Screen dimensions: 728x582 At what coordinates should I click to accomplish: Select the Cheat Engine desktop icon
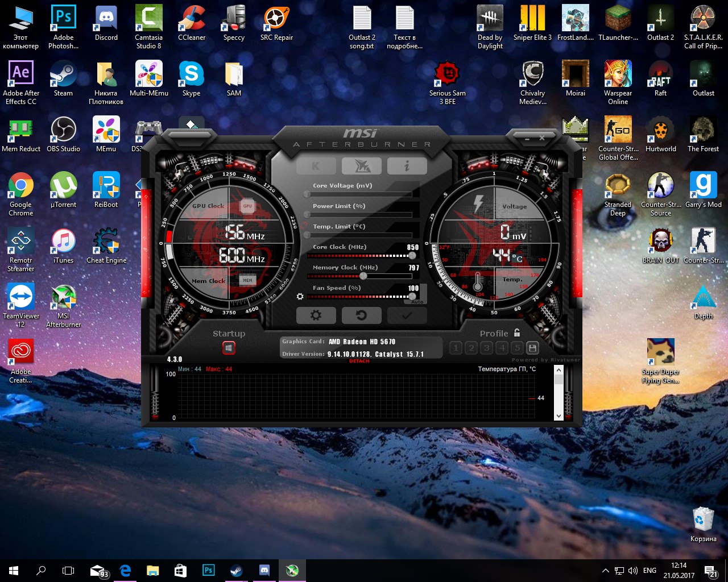[x=106, y=246]
